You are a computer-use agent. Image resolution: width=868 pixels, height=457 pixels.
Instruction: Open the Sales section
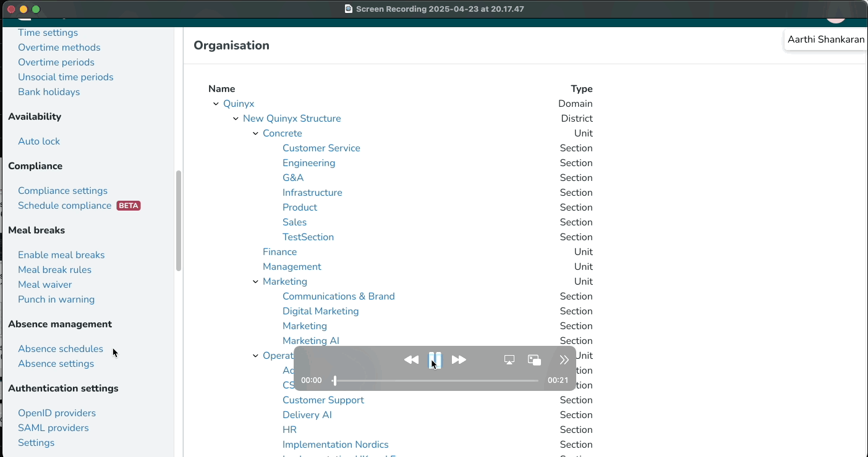[294, 222]
